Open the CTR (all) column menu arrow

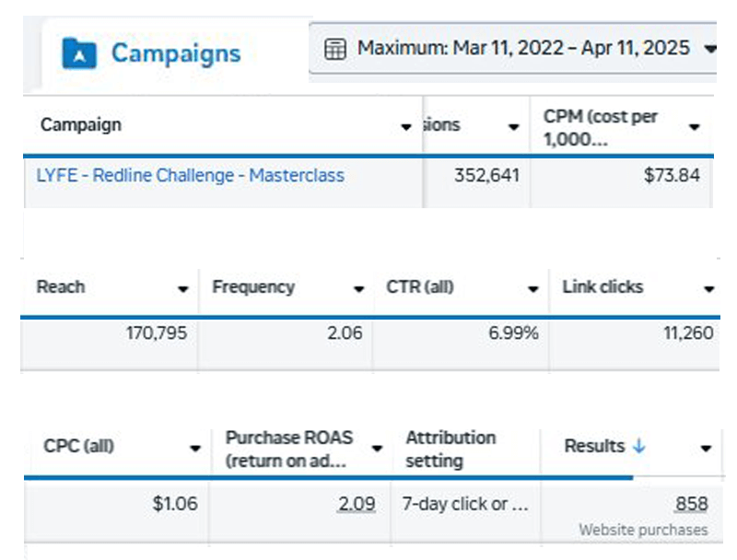click(x=532, y=289)
